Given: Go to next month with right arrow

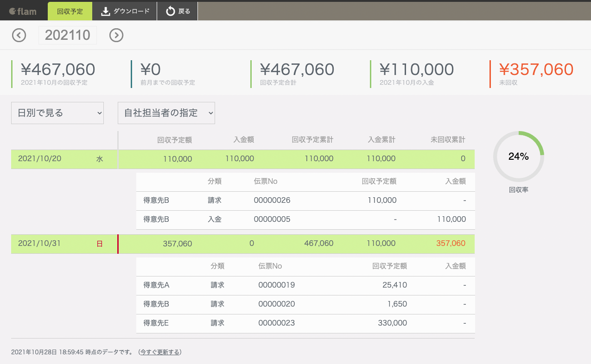Looking at the screenshot, I should click(116, 35).
